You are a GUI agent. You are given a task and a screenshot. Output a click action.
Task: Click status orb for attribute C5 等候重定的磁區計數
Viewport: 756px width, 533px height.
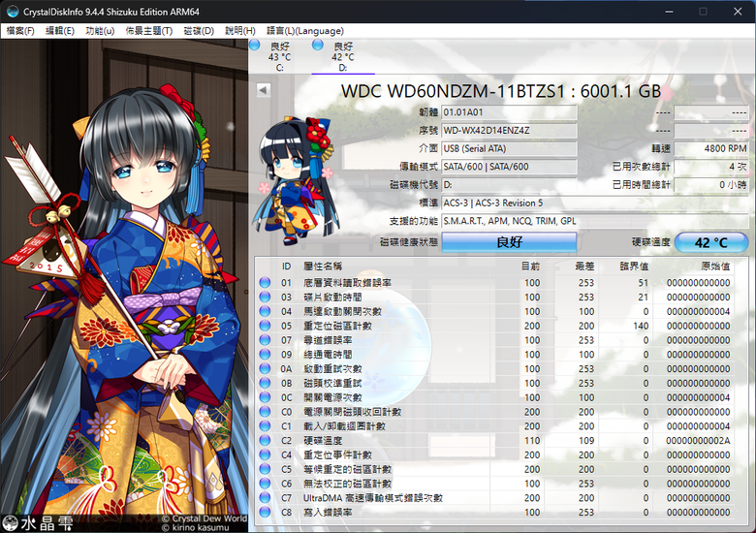tap(265, 469)
